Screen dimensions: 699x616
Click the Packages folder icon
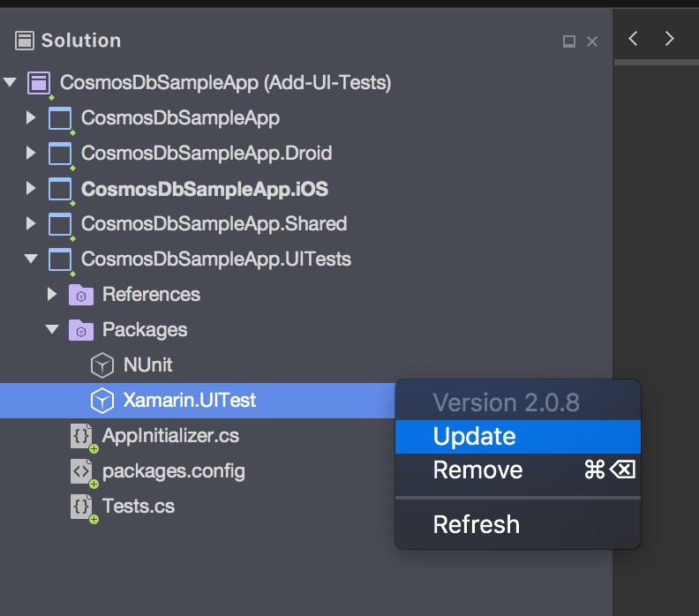pos(81,330)
